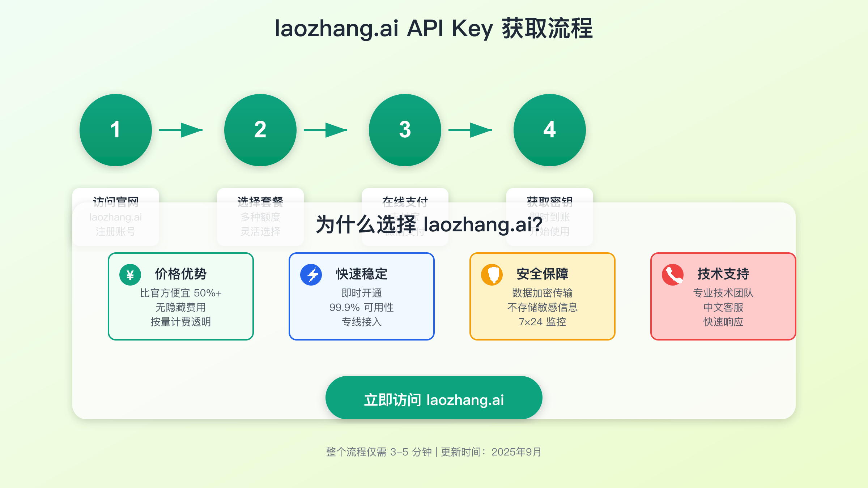This screenshot has height=488, width=868.
Task: Click the 安全保障 card title
Action: [542, 274]
